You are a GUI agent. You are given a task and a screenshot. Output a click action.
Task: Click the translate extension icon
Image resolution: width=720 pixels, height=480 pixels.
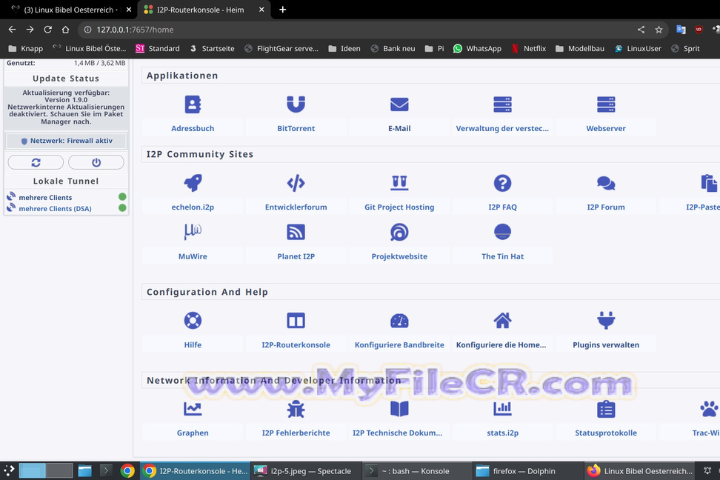681,29
